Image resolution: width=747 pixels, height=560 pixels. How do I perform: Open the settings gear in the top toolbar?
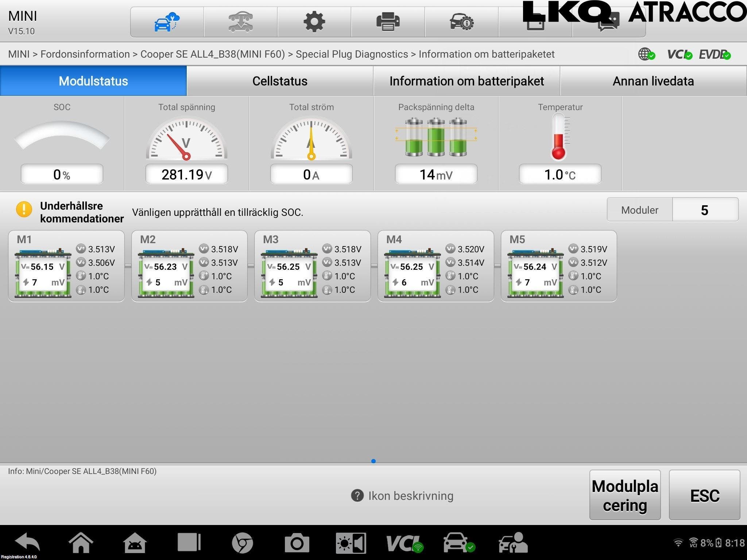tap(314, 22)
